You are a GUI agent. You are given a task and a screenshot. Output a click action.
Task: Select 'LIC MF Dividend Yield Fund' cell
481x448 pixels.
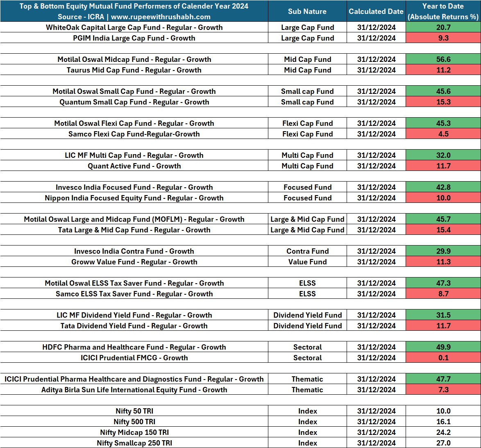pos(134,315)
